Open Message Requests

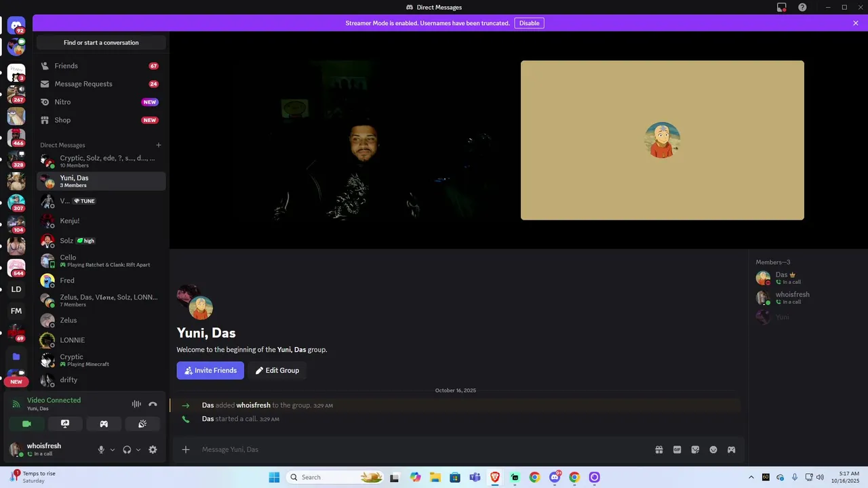click(x=101, y=84)
